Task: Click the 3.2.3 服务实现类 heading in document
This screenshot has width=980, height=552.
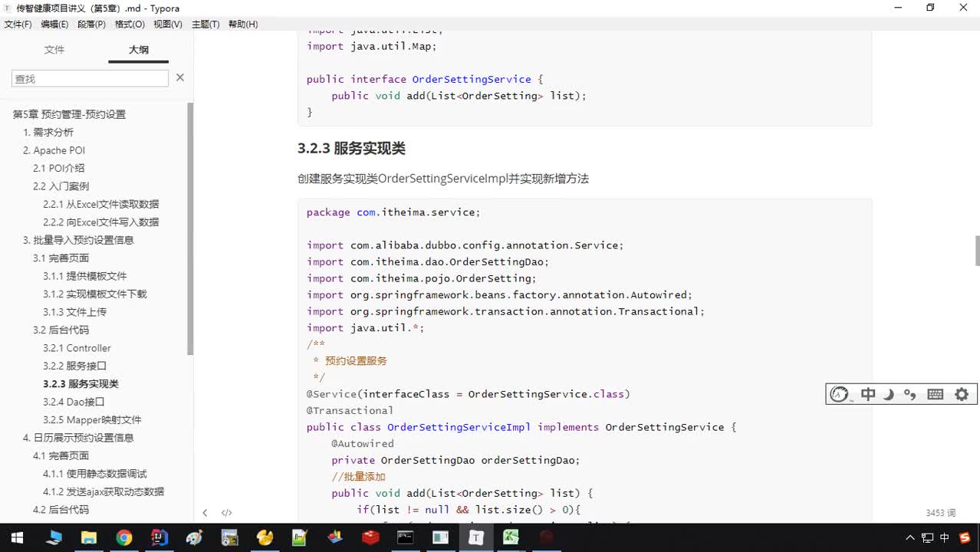Action: click(351, 149)
